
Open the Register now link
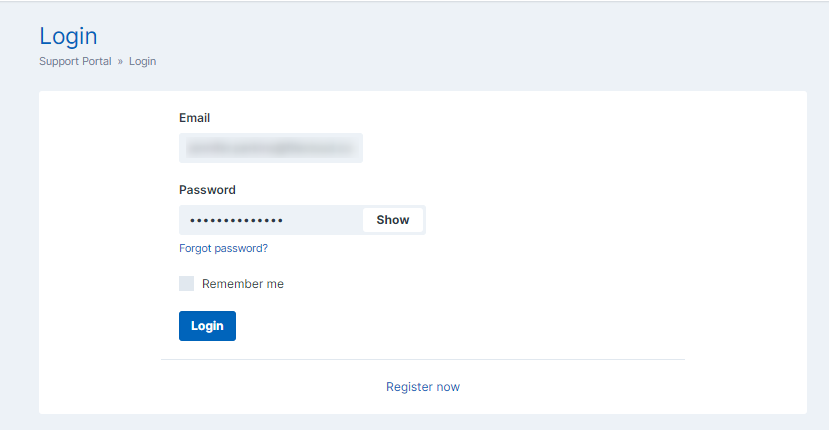tap(423, 387)
